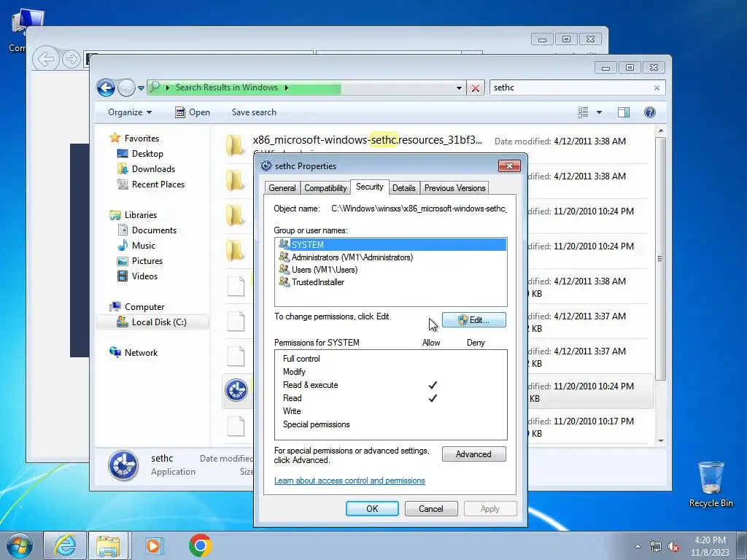Close the sethc Properties dialog
The image size is (747, 560).
point(509,166)
